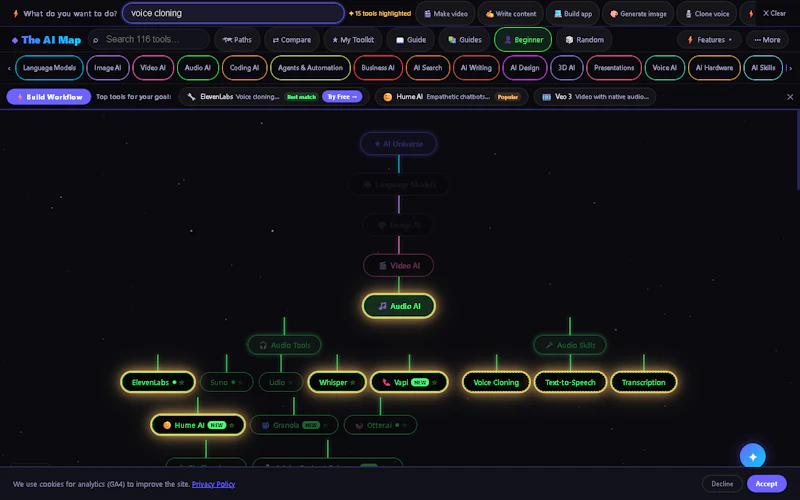Click Try Free for ElevenLabs

(342, 96)
